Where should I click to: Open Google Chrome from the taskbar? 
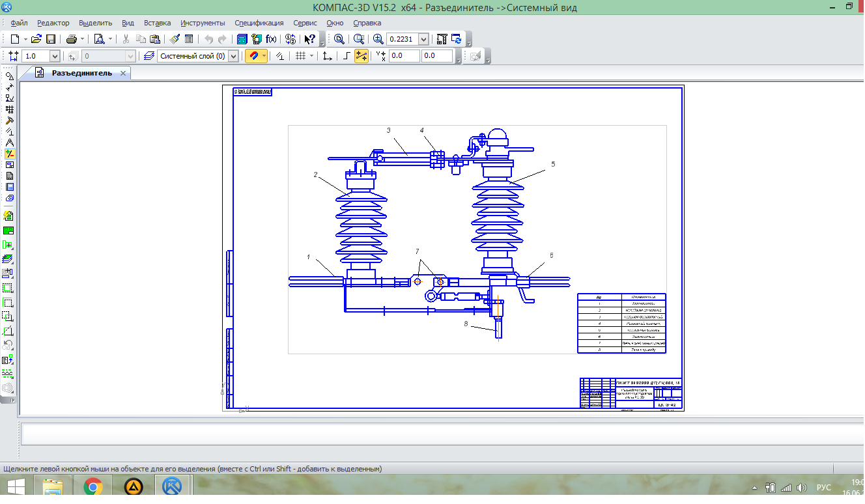(x=93, y=486)
